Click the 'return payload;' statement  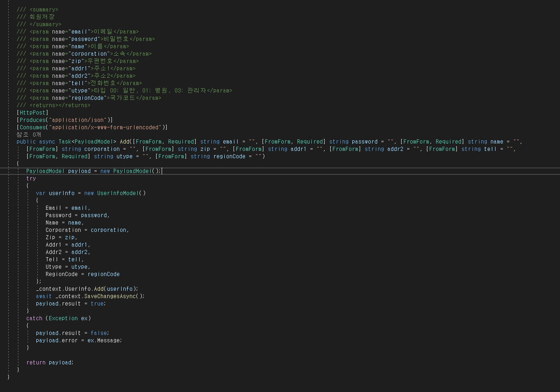(x=50, y=363)
